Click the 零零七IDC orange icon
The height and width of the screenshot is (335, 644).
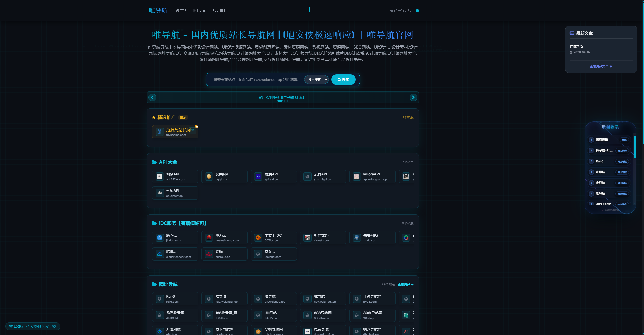[258, 238]
